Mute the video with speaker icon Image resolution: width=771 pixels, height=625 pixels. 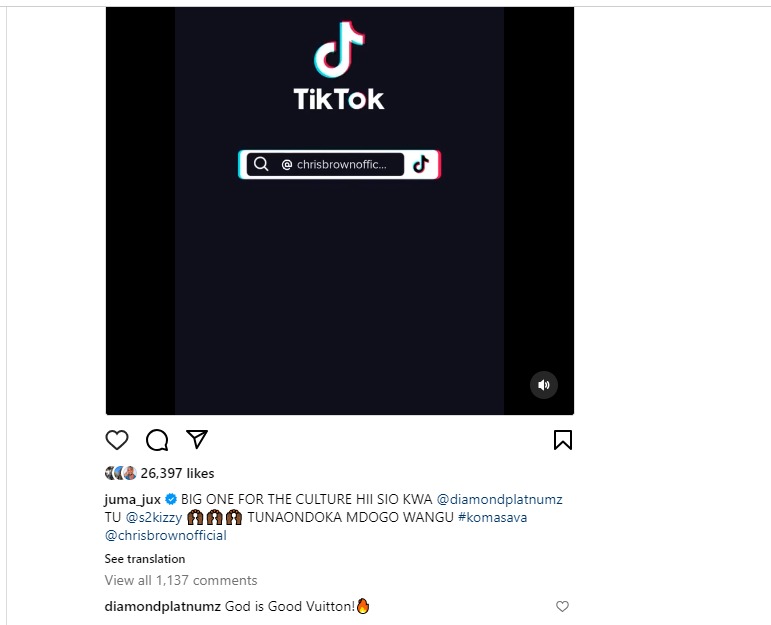pyautogui.click(x=544, y=385)
